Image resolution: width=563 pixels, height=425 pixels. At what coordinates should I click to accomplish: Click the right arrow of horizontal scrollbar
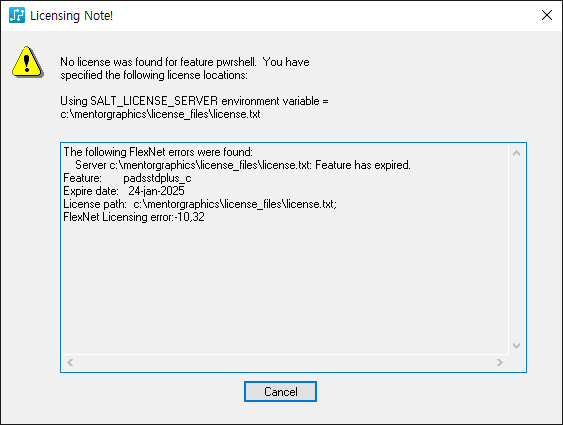click(x=500, y=363)
